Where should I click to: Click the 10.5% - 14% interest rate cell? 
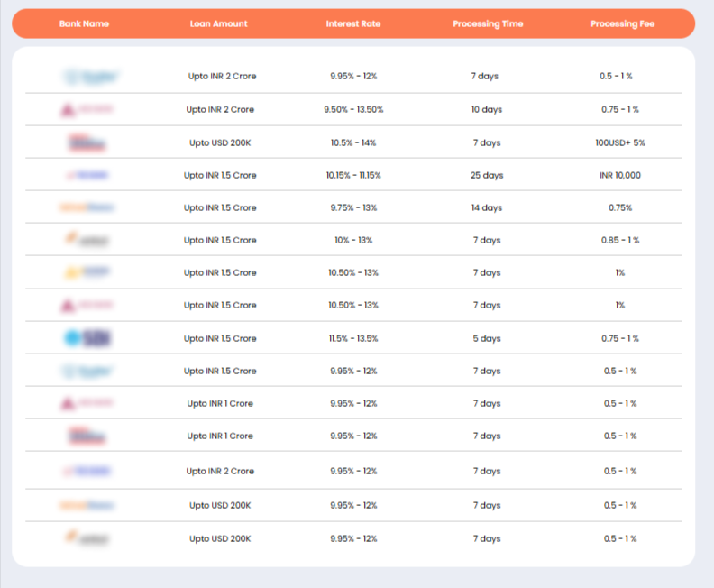pyautogui.click(x=353, y=142)
